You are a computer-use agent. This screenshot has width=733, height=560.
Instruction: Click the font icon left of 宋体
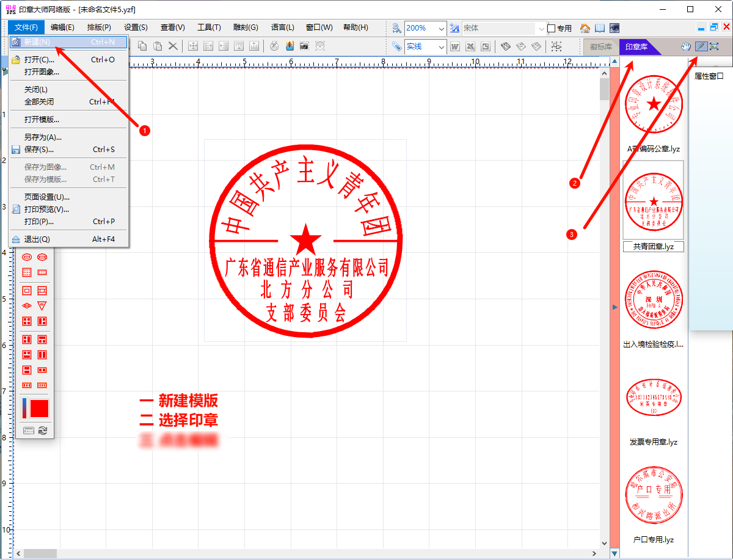click(454, 28)
